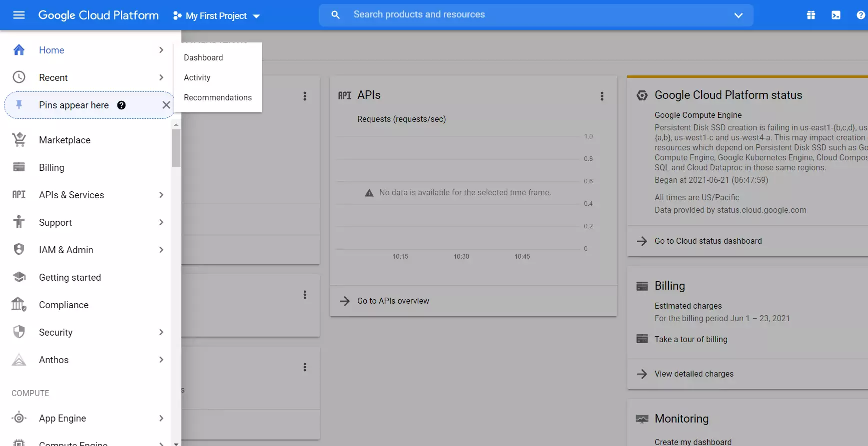Open Go to Cloud status dashboard link
The image size is (868, 446).
click(708, 241)
